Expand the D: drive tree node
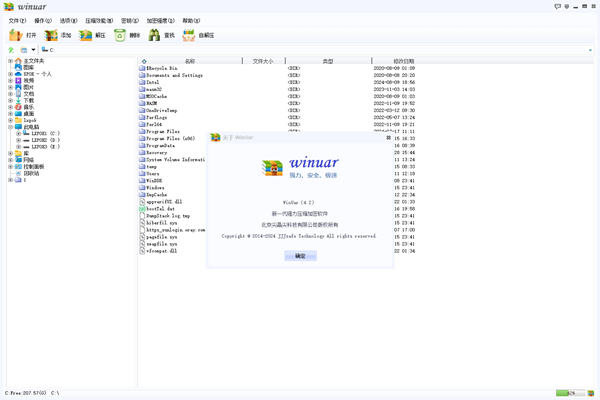 click(x=18, y=140)
